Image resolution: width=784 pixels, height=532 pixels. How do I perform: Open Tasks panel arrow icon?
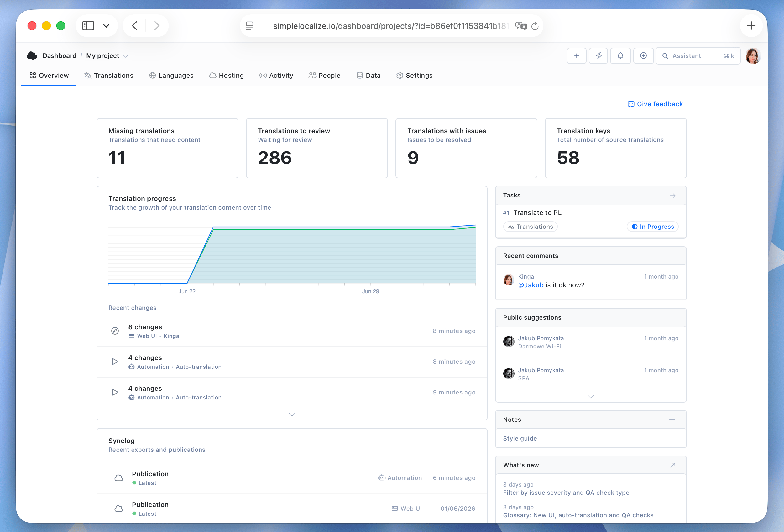pyautogui.click(x=672, y=196)
